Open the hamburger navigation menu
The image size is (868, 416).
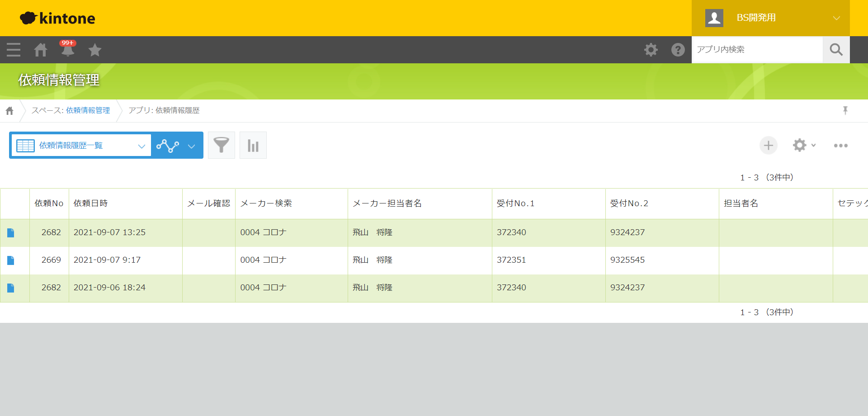pos(14,50)
